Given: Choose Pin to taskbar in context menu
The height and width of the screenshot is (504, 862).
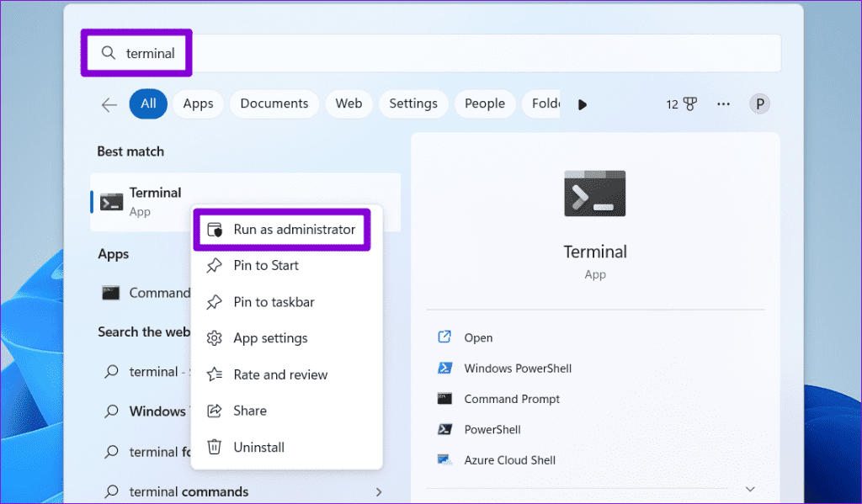Looking at the screenshot, I should 274,302.
